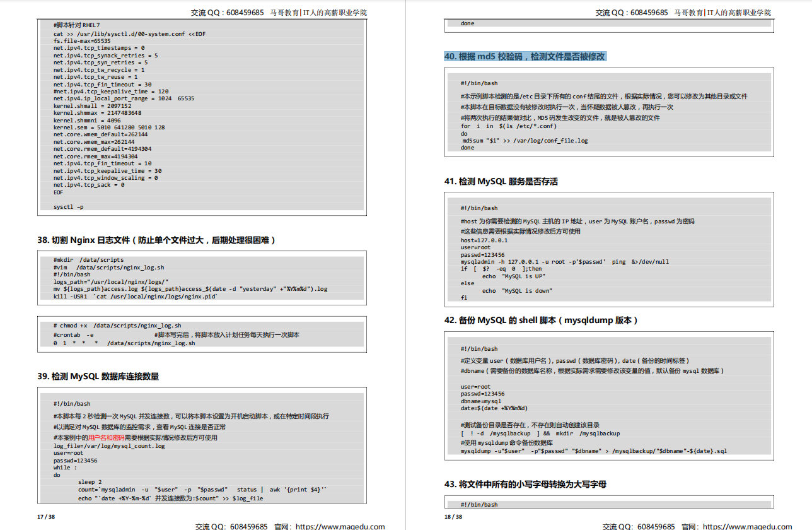The width and height of the screenshot is (812, 530).
Task: Click the 'mysqladmin -h 127.0.0.1' ping line
Action: click(x=565, y=262)
